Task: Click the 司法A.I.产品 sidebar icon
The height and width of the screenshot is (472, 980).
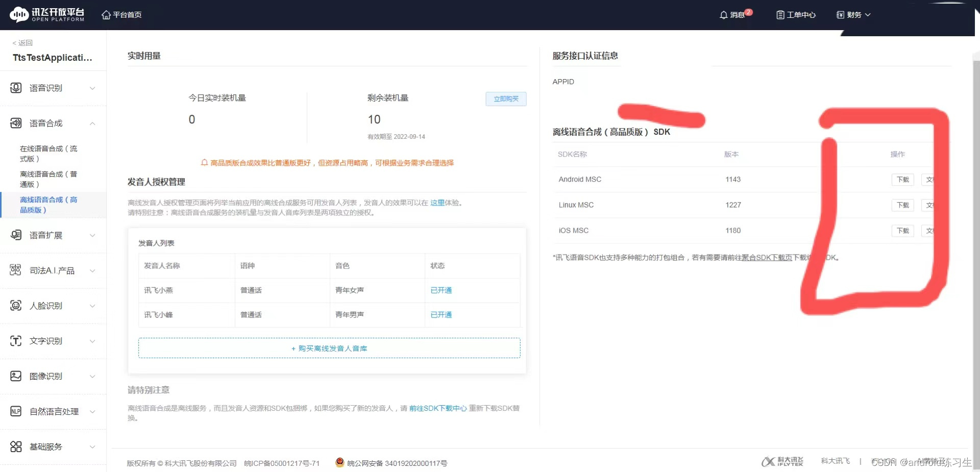Action: 16,270
